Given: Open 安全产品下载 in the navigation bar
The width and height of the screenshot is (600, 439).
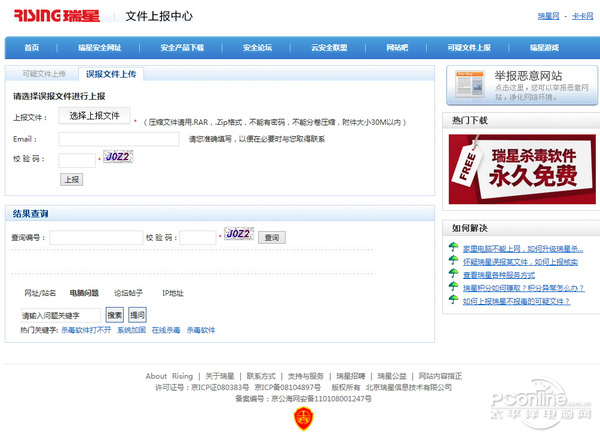Looking at the screenshot, I should pos(182,47).
